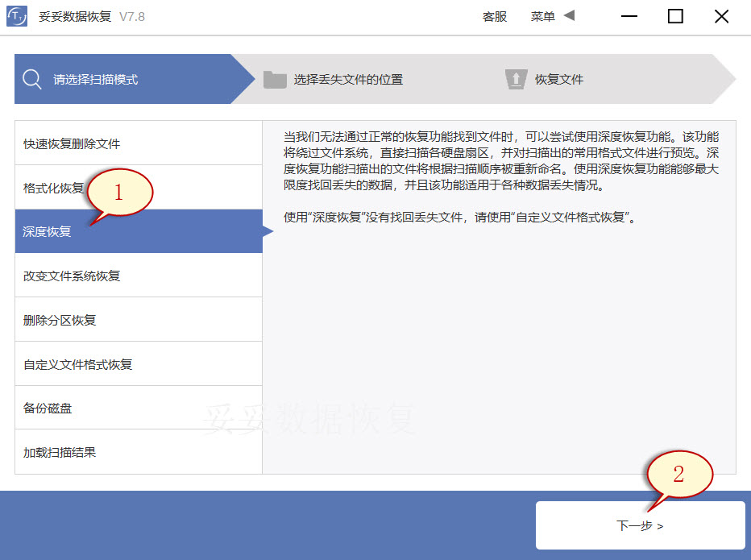The width and height of the screenshot is (751, 560).
Task: Click the description paragraph about 深度恢复功能
Action: 501,161
